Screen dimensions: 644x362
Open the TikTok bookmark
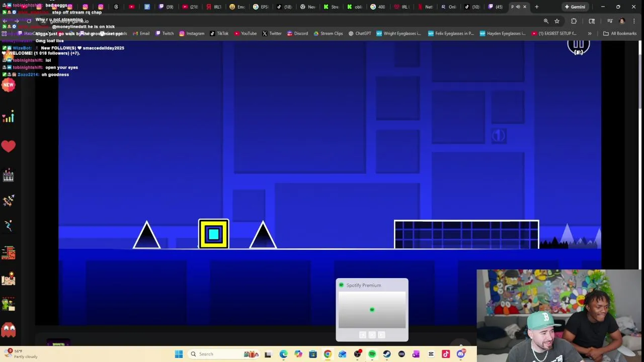click(x=219, y=34)
